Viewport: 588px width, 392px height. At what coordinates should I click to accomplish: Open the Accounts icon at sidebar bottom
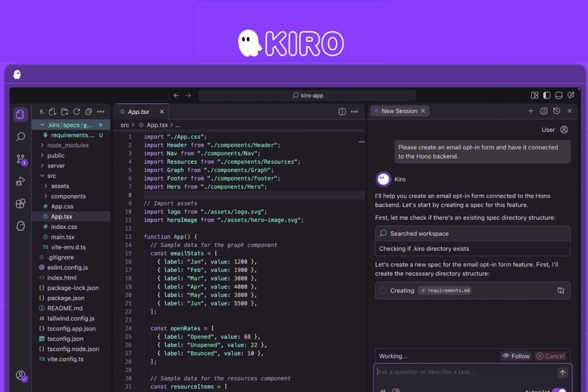click(x=21, y=376)
